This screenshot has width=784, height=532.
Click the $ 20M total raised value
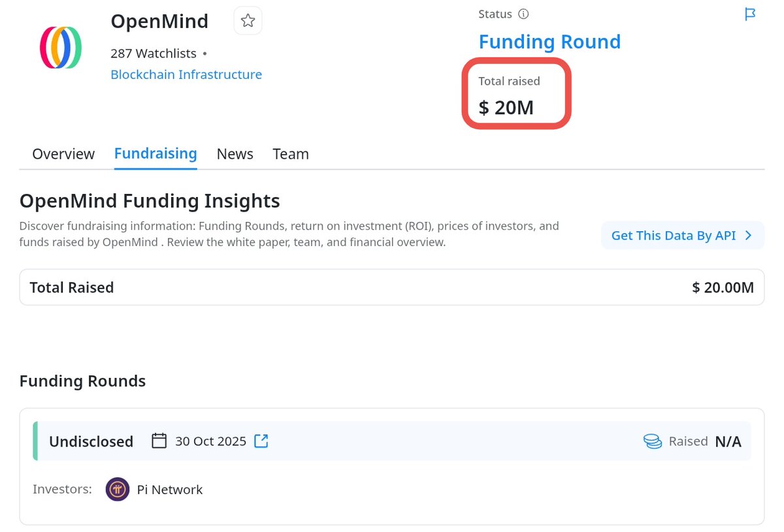click(x=506, y=108)
